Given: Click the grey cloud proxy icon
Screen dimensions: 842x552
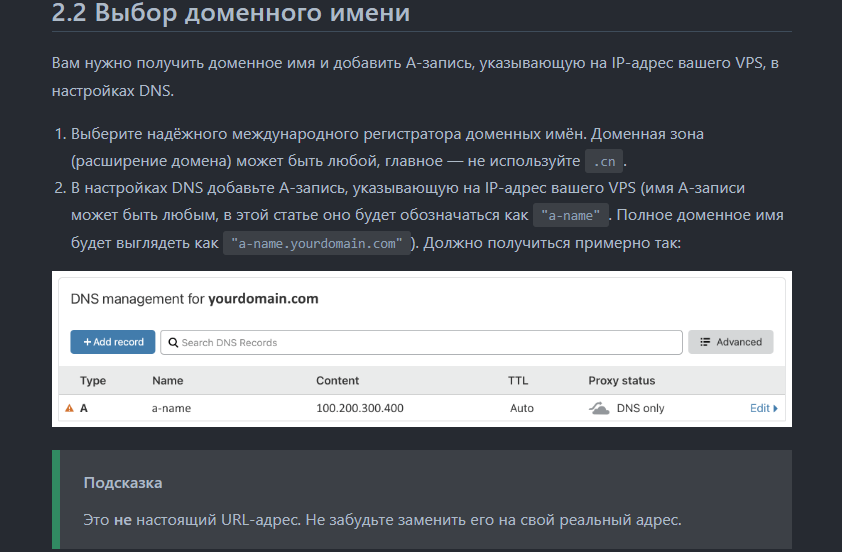Looking at the screenshot, I should [x=599, y=408].
